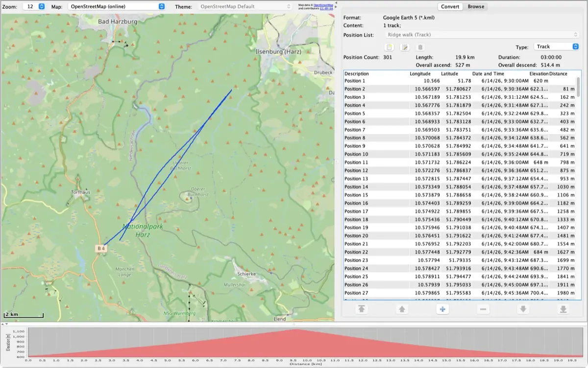Move selected position up one row
588x368 pixels.
pyautogui.click(x=402, y=309)
